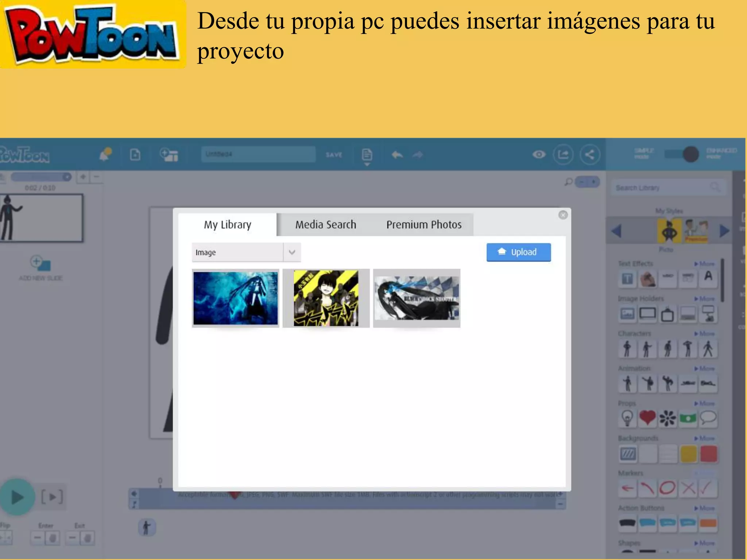The image size is (747, 560).
Task: Expand Props with More link
Action: (705, 403)
